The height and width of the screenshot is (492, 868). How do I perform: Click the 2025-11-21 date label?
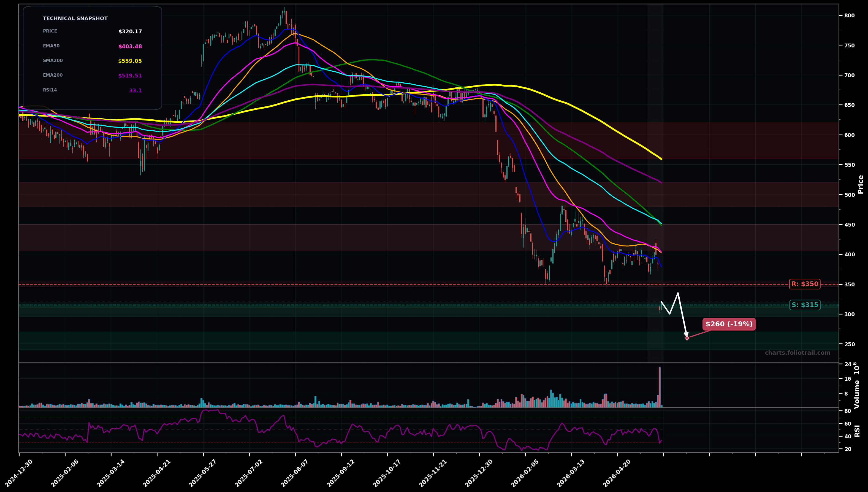click(x=433, y=473)
